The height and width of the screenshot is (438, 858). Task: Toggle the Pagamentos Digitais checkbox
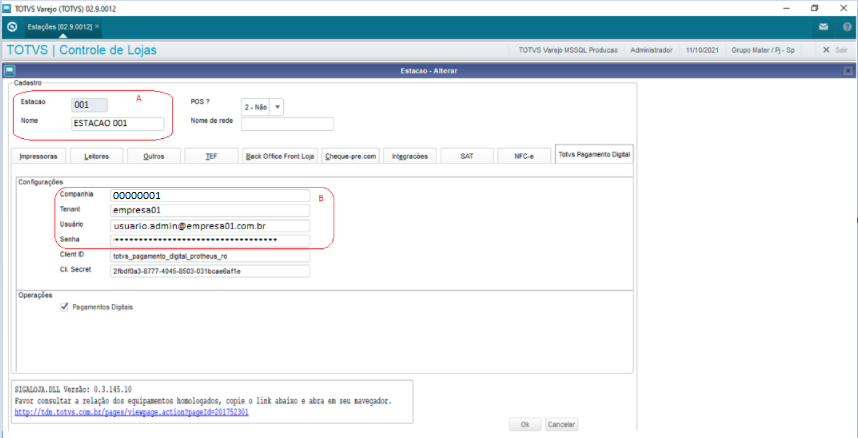click(65, 307)
